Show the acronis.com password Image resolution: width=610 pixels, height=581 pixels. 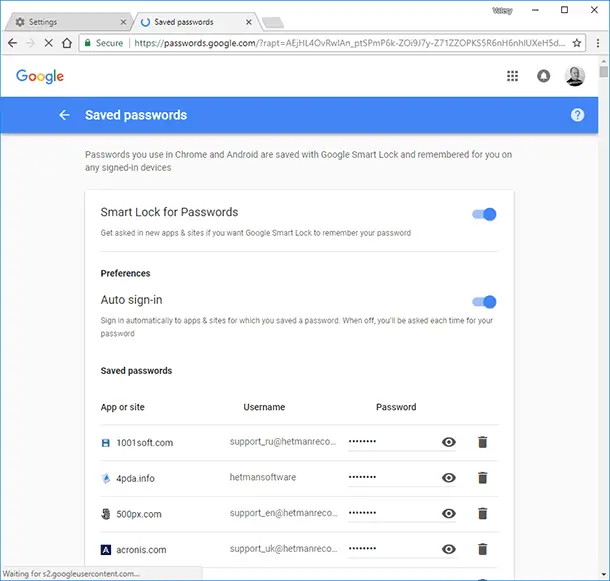point(449,549)
